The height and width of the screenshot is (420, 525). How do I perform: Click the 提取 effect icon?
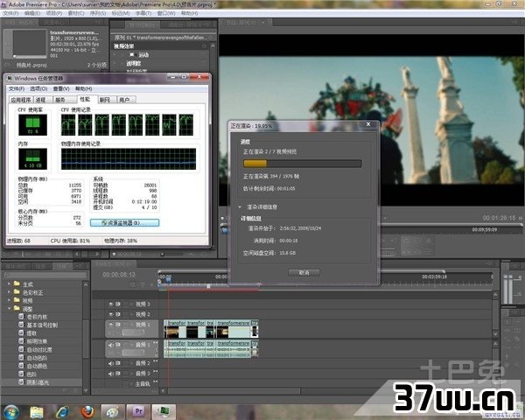pos(21,332)
